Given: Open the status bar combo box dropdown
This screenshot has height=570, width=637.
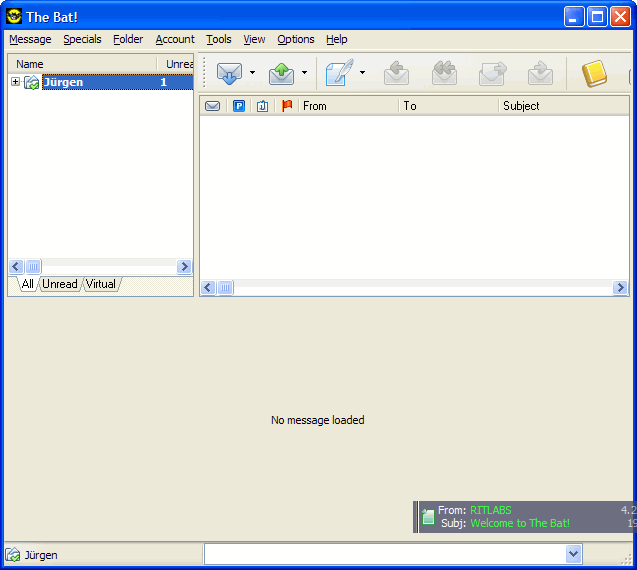Looking at the screenshot, I should [x=573, y=554].
